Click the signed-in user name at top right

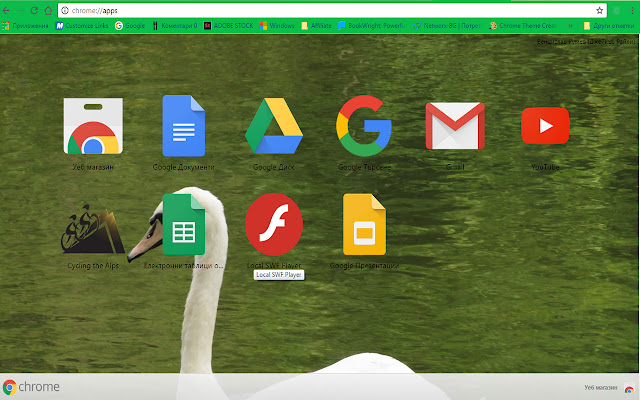click(586, 42)
